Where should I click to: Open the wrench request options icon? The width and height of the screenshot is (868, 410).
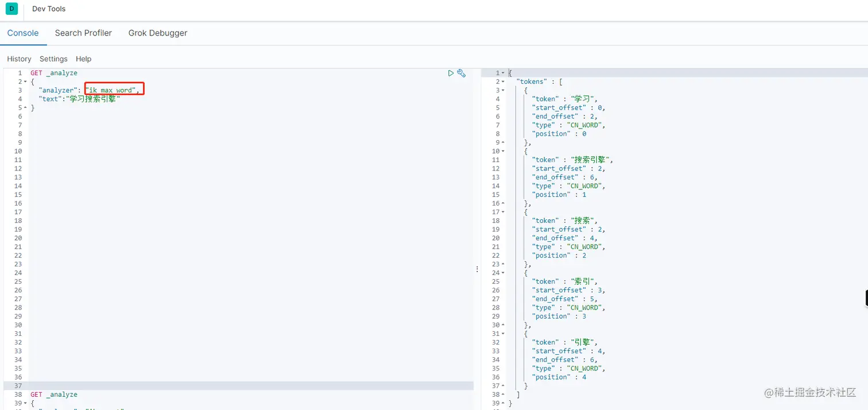tap(461, 73)
